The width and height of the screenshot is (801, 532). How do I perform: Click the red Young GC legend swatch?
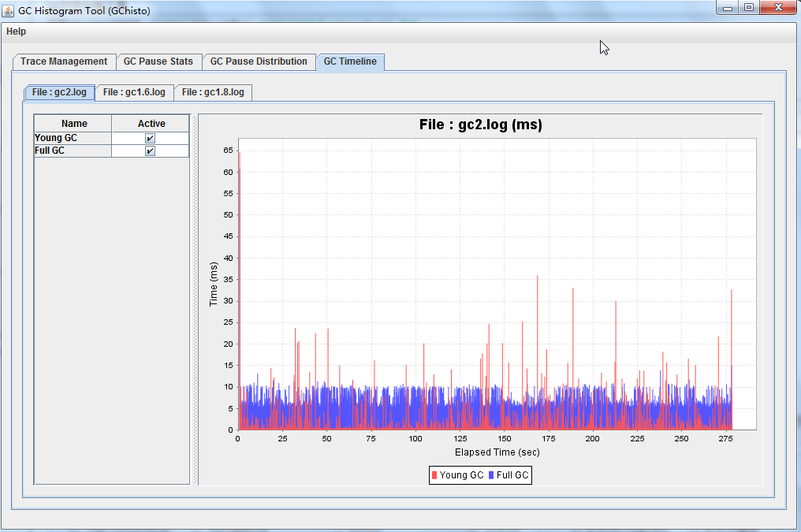click(x=434, y=475)
